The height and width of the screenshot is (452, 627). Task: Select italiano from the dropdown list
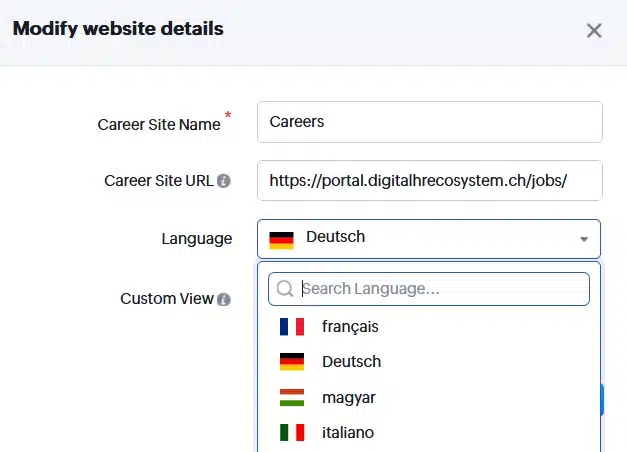348,433
